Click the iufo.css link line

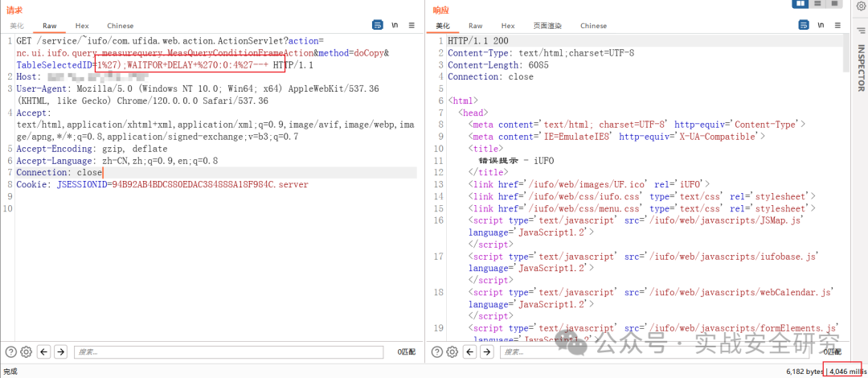(x=642, y=196)
